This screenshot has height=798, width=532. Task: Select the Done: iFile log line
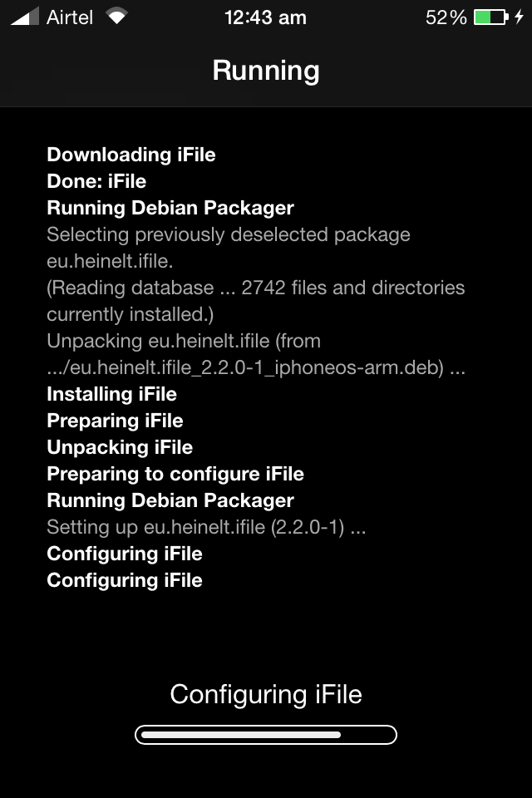pyautogui.click(x=96, y=181)
